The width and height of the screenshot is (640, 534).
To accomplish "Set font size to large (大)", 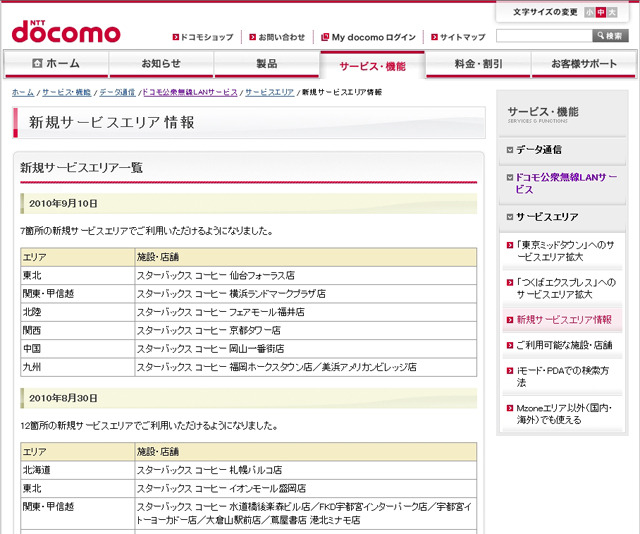I will [613, 12].
